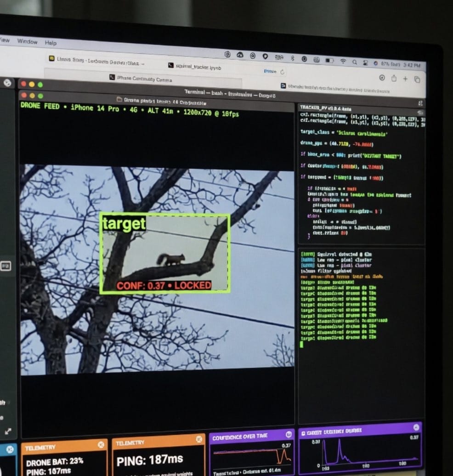
Task: Switch to the squirrel_tracker.ipynb browser tab
Action: tap(195, 67)
